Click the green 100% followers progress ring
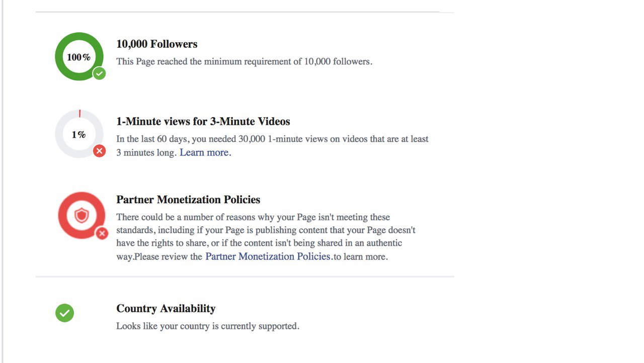The height and width of the screenshot is (363, 644). click(x=79, y=56)
